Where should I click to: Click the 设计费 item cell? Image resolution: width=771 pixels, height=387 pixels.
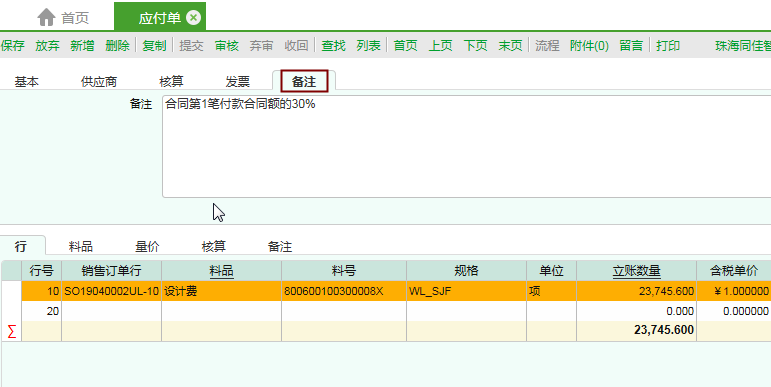tap(221, 291)
